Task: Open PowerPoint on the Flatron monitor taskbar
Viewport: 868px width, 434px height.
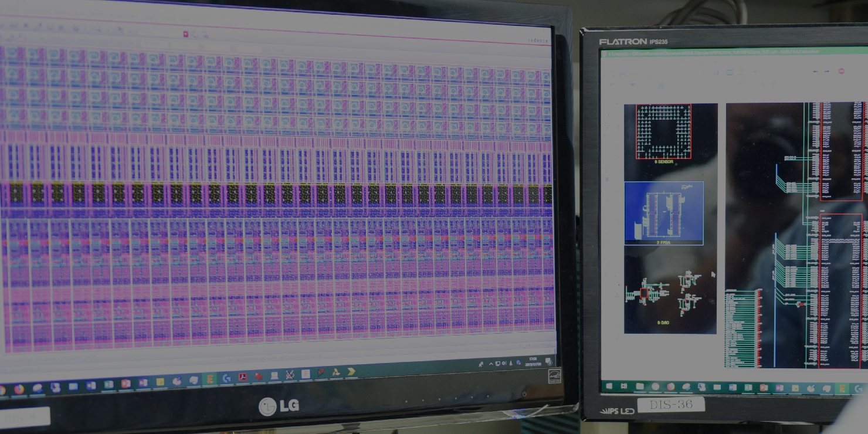Action: click(764, 388)
